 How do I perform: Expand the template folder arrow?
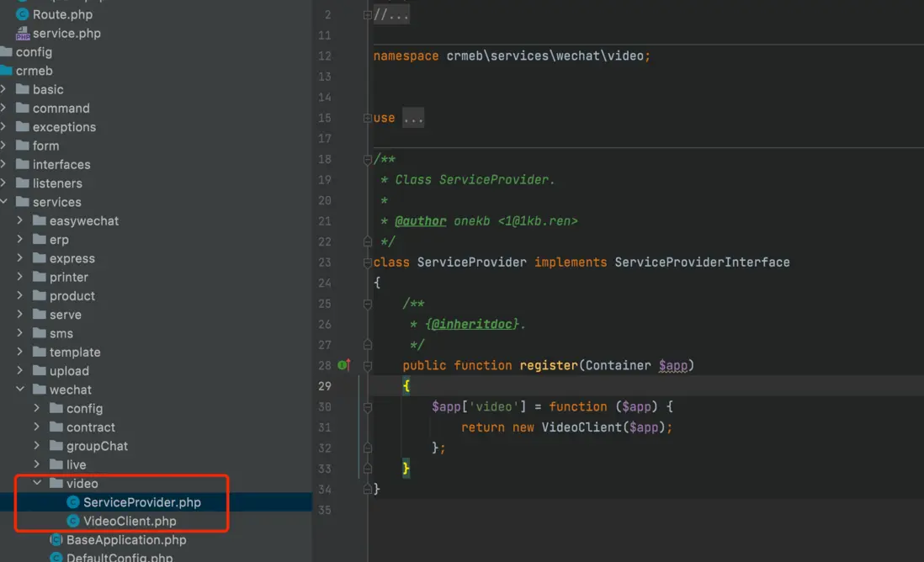point(20,352)
